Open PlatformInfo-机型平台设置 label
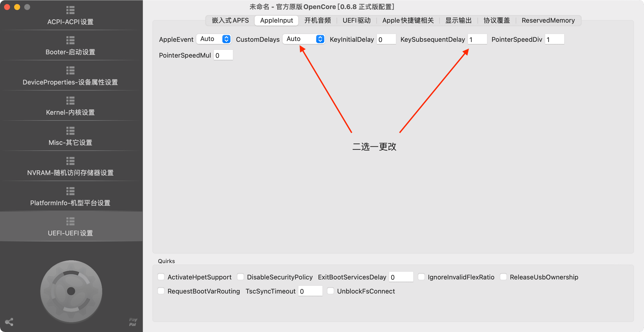Image resolution: width=644 pixels, height=332 pixels. tap(70, 203)
